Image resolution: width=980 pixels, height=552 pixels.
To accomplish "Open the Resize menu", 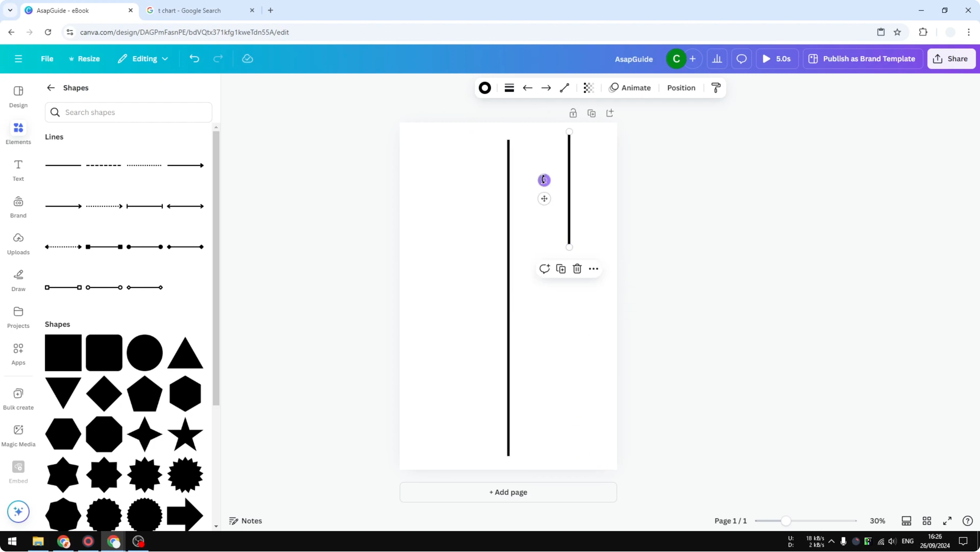I will click(x=84, y=59).
